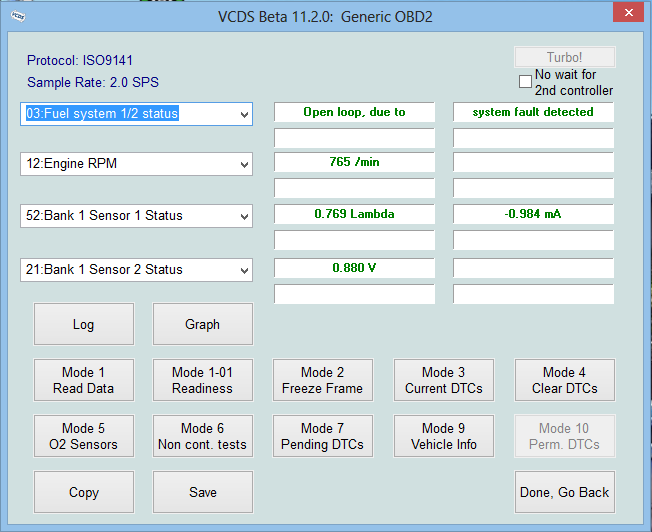
Task: Save the current readings
Action: click(x=203, y=492)
